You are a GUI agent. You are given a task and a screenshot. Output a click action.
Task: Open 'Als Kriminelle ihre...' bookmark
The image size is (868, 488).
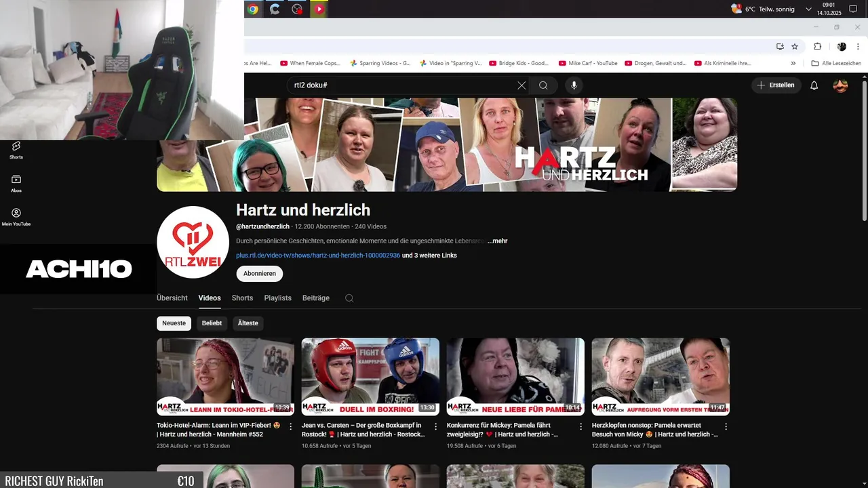click(x=723, y=63)
